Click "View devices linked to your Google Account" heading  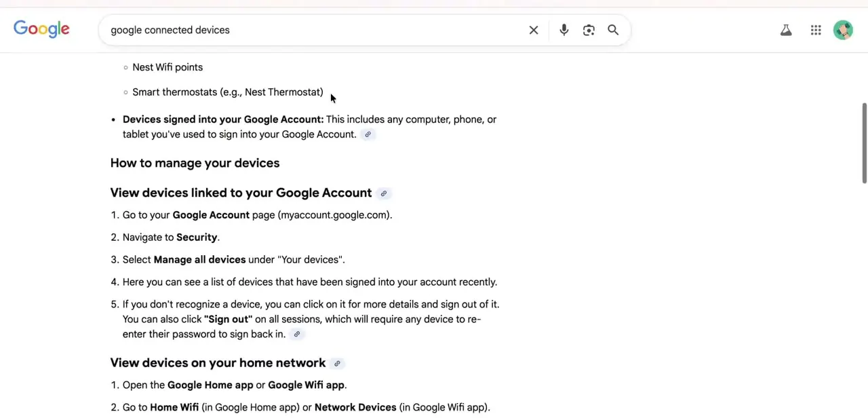point(241,193)
